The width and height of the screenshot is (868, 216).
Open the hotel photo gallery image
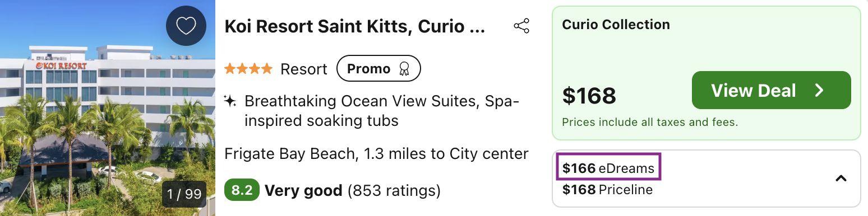pyautogui.click(x=108, y=108)
